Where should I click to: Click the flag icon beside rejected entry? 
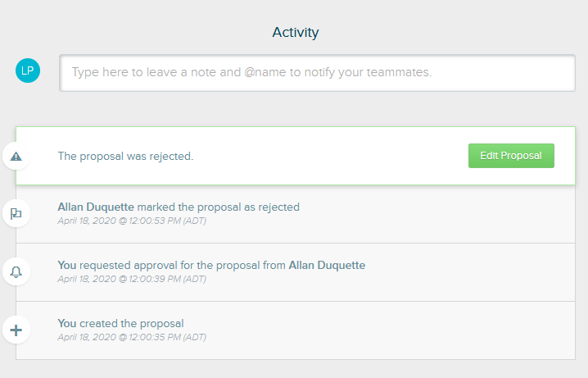[x=16, y=213]
